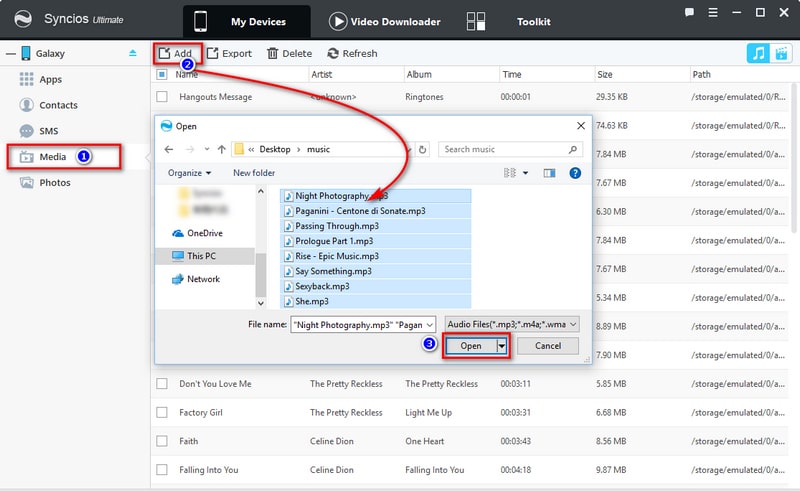Go up one folder level
This screenshot has height=491, width=800.
coord(220,149)
